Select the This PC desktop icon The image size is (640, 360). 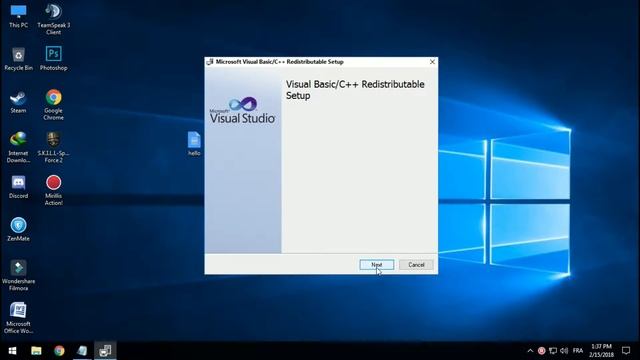click(x=18, y=16)
